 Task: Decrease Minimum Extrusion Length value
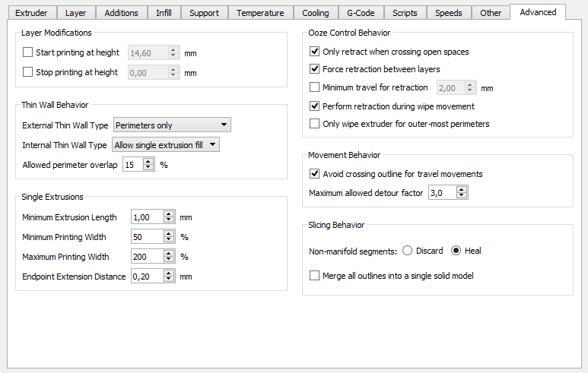click(x=170, y=220)
